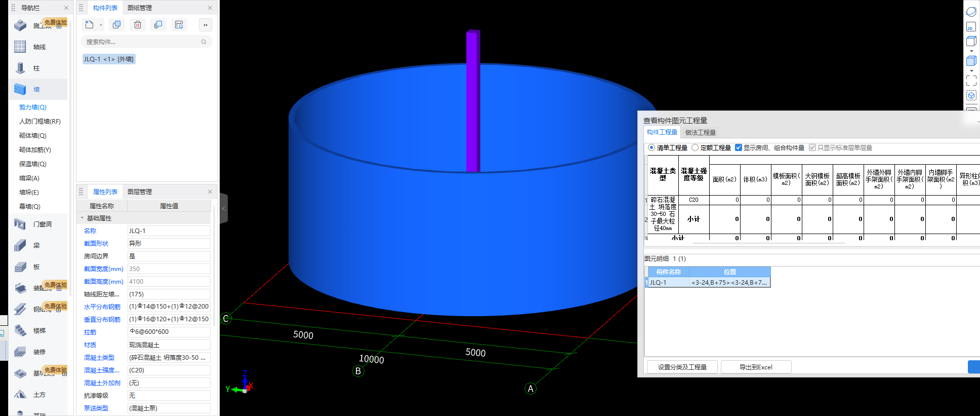Open the 施工段 category in navigation
The image size is (980, 416).
[x=38, y=25]
